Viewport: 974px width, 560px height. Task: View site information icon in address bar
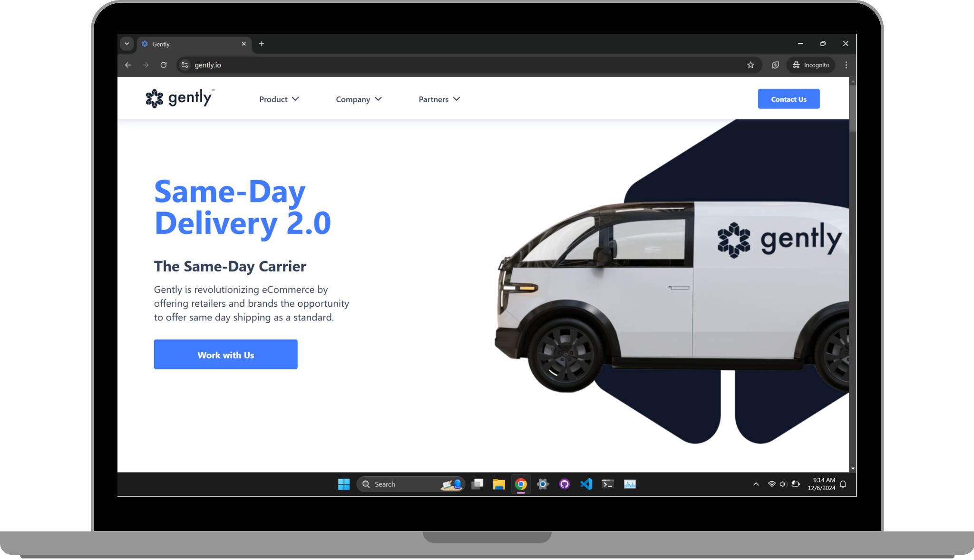point(185,65)
